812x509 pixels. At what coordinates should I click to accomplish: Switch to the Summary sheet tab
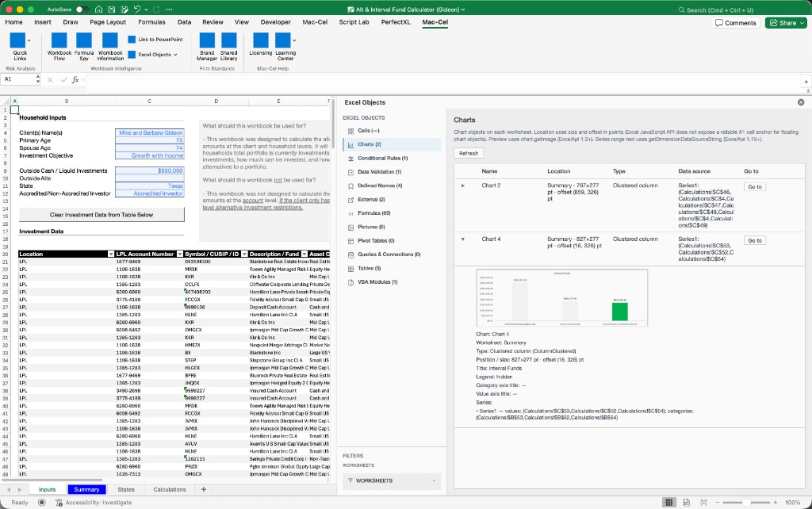pyautogui.click(x=86, y=489)
